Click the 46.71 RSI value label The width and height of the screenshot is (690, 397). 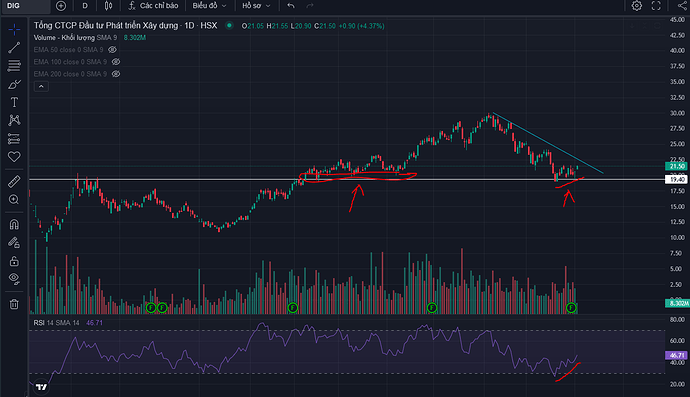pyautogui.click(x=677, y=355)
